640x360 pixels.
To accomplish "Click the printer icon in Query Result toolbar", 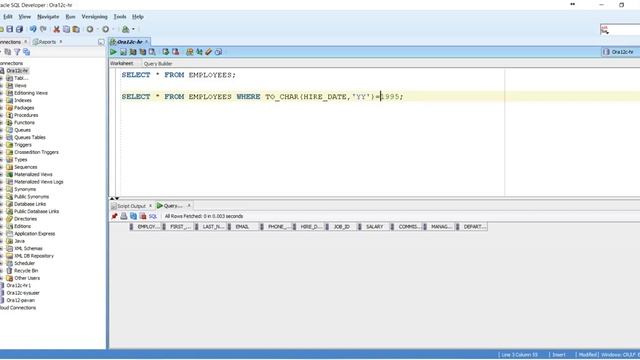I will (124, 216).
